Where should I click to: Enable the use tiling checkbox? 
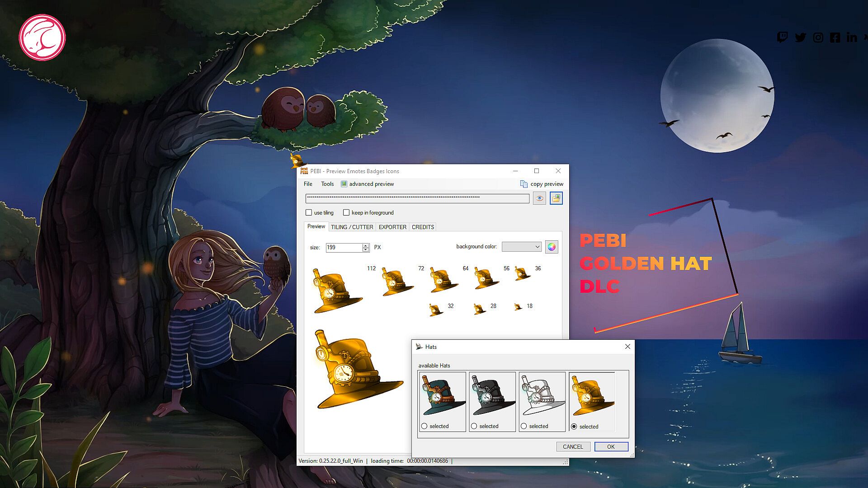coord(309,212)
